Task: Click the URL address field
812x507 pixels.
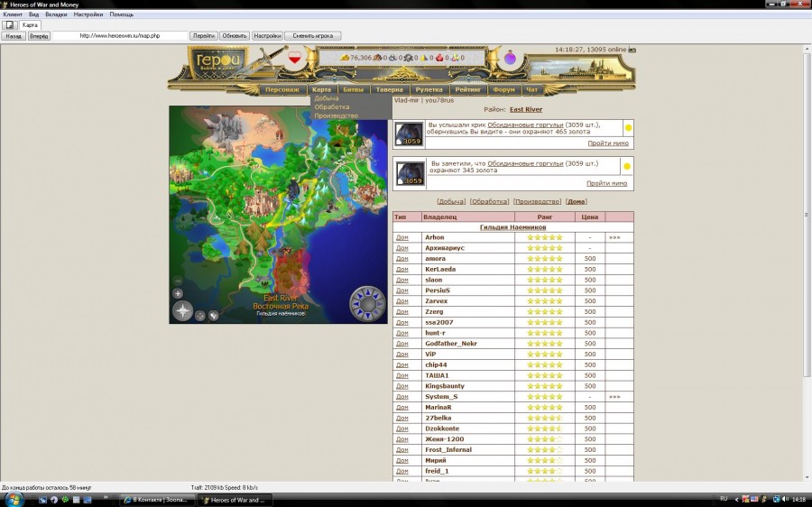Action: (120, 36)
